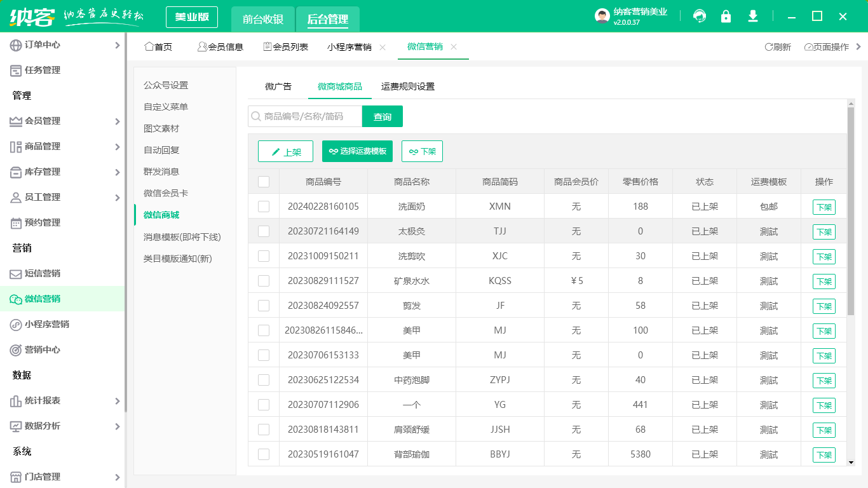Toggle the select-all header checkbox

tap(264, 182)
